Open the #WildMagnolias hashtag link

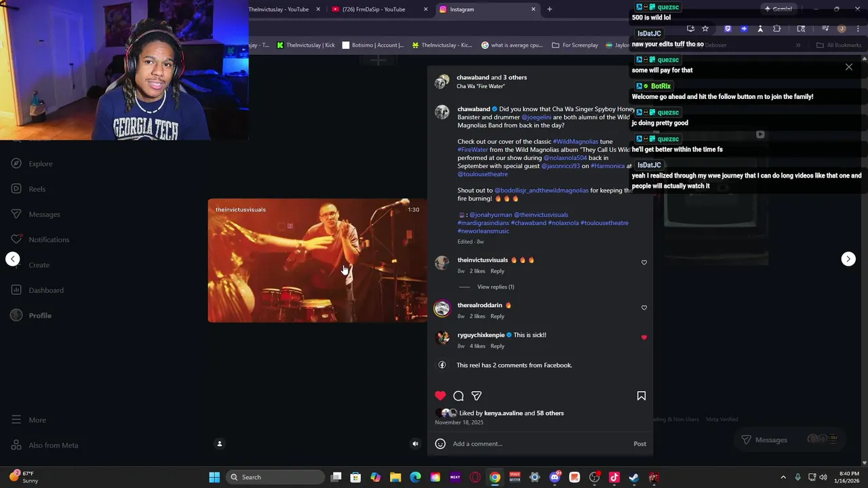pos(575,142)
